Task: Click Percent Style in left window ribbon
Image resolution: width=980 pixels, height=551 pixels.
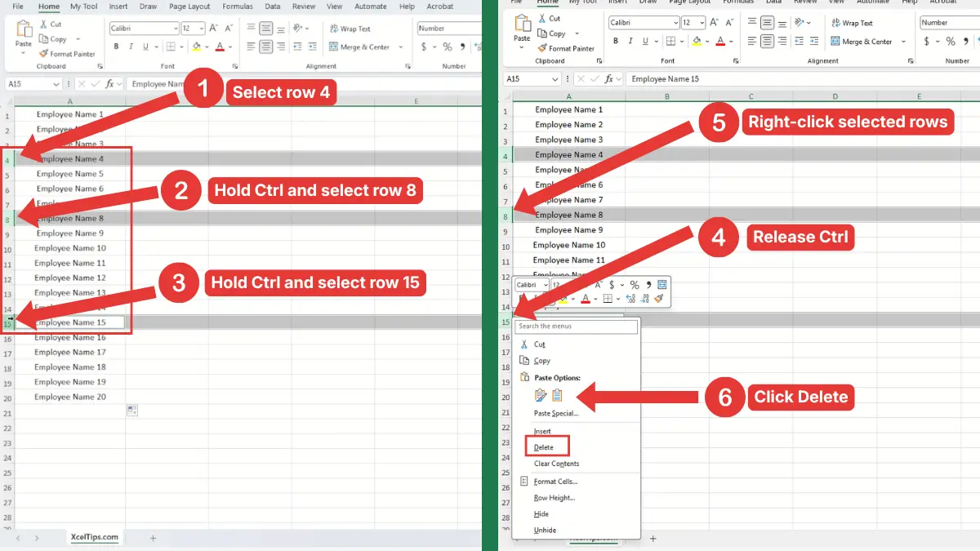Action: [448, 47]
